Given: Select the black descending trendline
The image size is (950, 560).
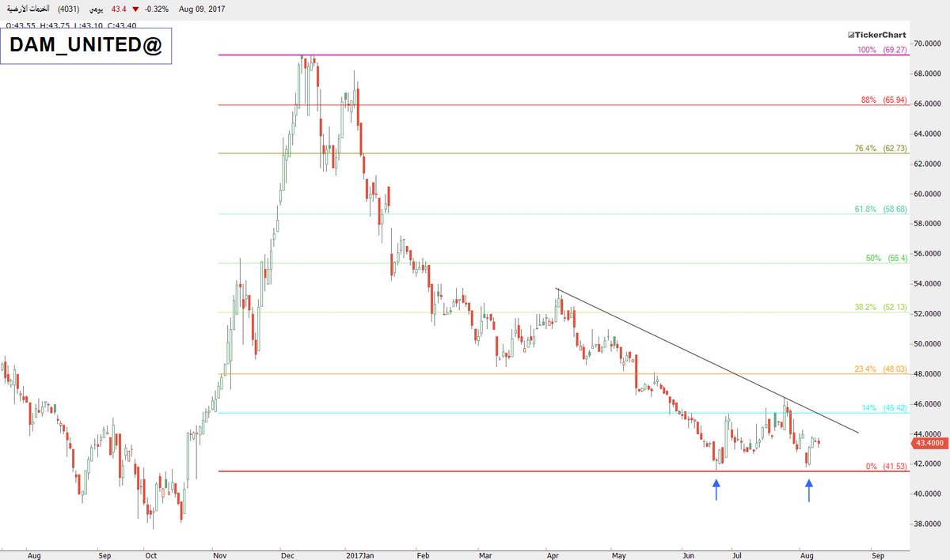Looking at the screenshot, I should point(707,361).
